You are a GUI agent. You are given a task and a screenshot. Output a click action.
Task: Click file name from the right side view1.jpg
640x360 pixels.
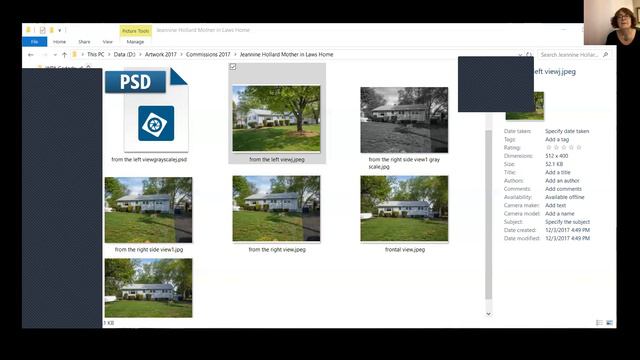(x=149, y=249)
